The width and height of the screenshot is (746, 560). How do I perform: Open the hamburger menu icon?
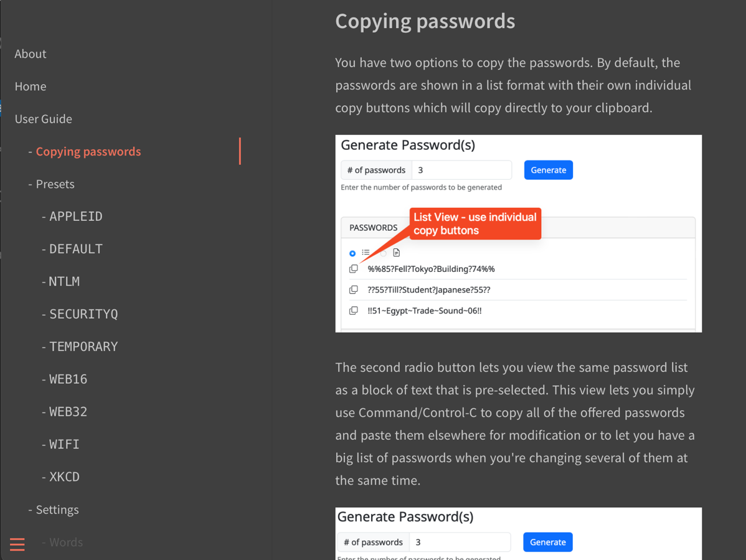tap(17, 544)
